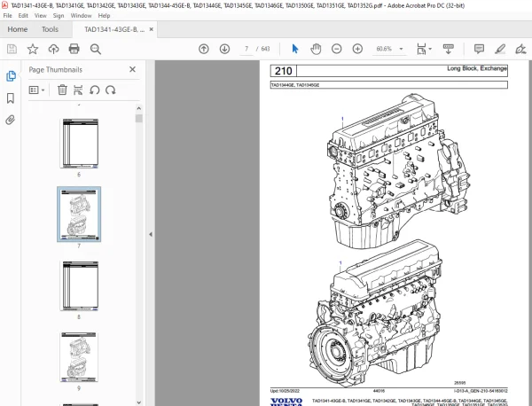Select page 9 thumbnail
532x406 pixels.
(79, 357)
